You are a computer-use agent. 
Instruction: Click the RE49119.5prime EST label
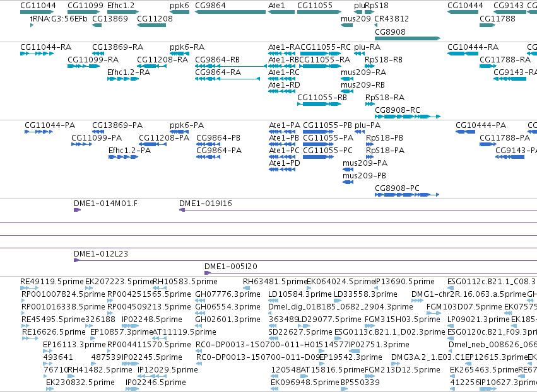point(52,282)
